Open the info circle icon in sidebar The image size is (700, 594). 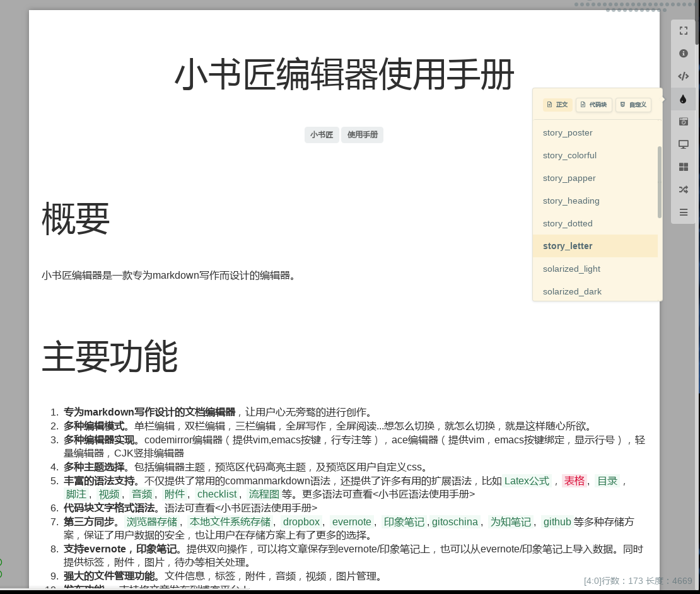pyautogui.click(x=683, y=54)
